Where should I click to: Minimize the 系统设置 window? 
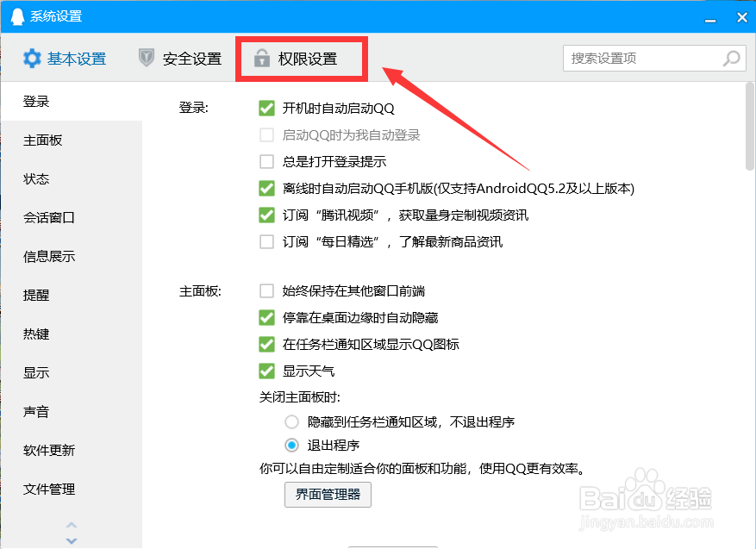[710, 19]
